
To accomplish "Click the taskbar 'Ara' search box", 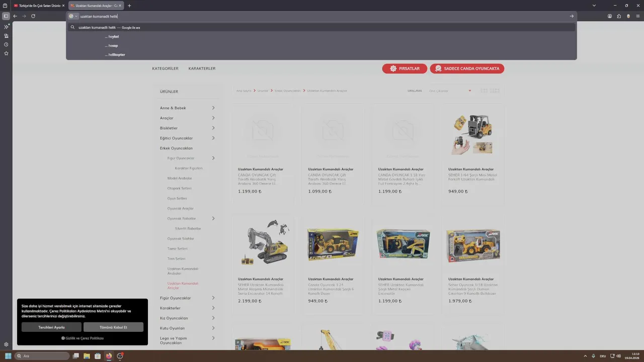I will [42, 356].
